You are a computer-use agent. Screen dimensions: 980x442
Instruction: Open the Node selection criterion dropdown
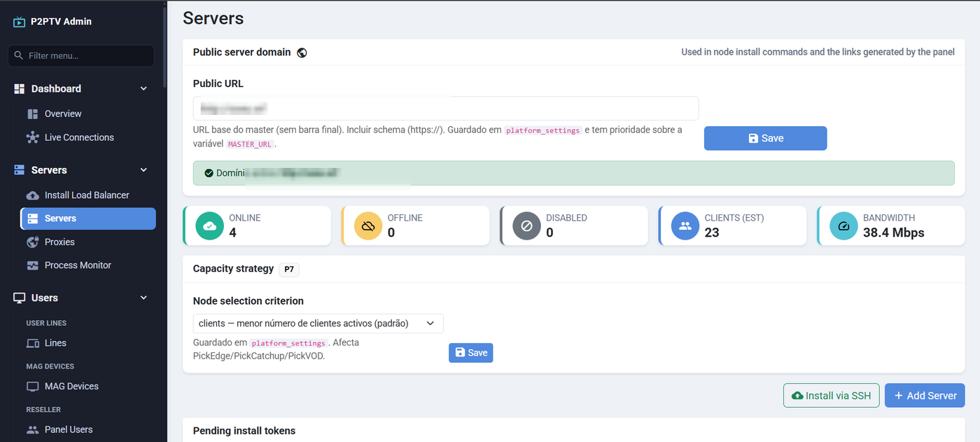click(x=318, y=324)
